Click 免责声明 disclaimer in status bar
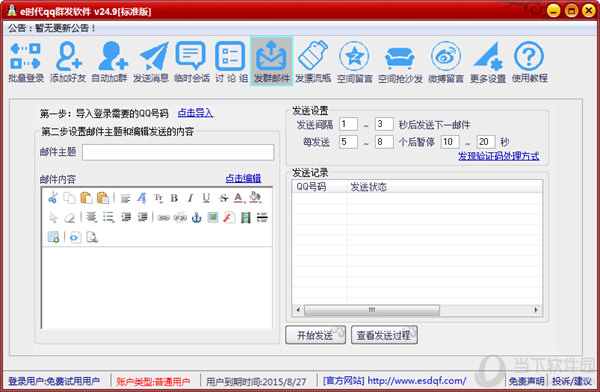This screenshot has width=600, height=392. click(x=526, y=381)
